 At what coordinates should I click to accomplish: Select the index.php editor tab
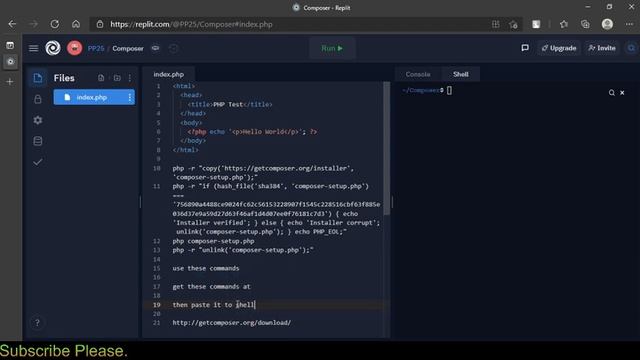coord(169,74)
